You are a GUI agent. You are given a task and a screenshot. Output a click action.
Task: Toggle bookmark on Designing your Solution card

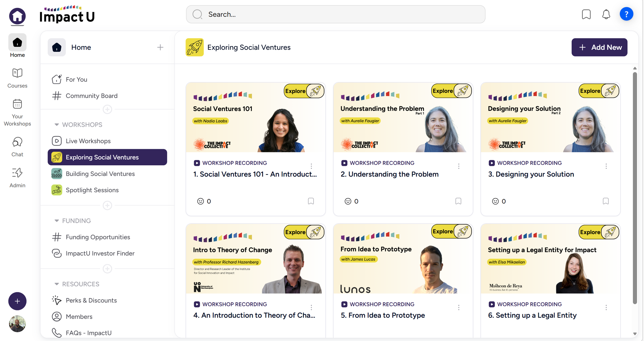click(605, 201)
